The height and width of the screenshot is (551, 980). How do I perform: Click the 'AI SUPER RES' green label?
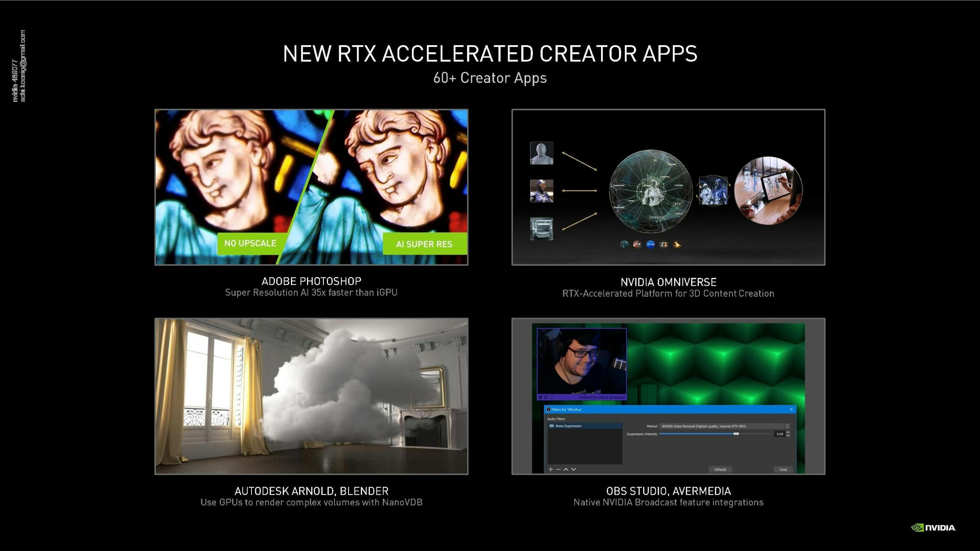(425, 244)
